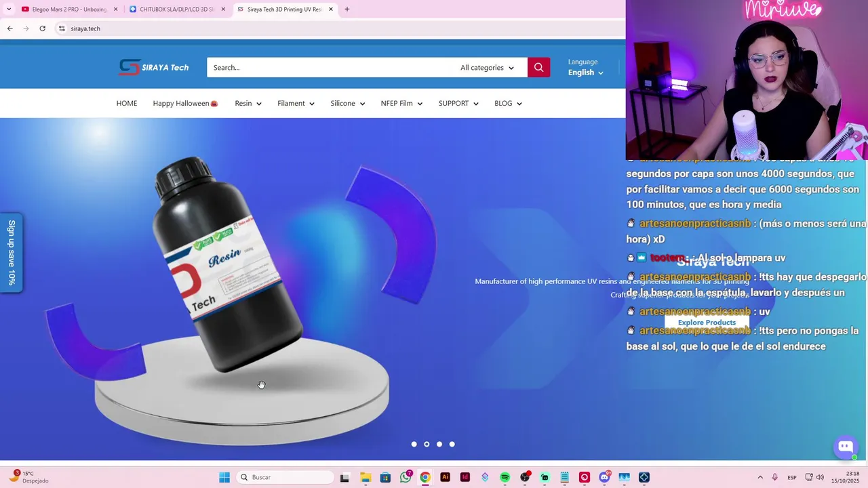Open Notepad icon in taskbar
This screenshot has height=488, width=868.
[564, 477]
